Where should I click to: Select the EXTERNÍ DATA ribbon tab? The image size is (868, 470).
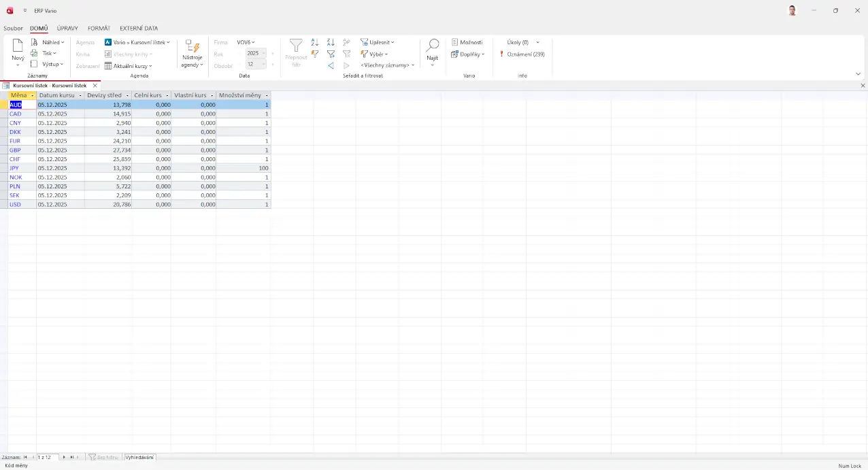coord(139,29)
